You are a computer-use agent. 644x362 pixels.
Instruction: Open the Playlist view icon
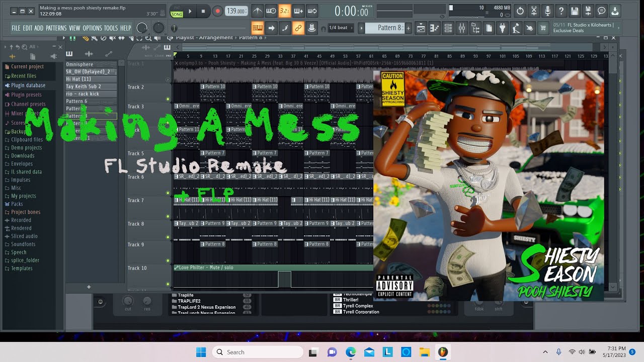coord(420,28)
